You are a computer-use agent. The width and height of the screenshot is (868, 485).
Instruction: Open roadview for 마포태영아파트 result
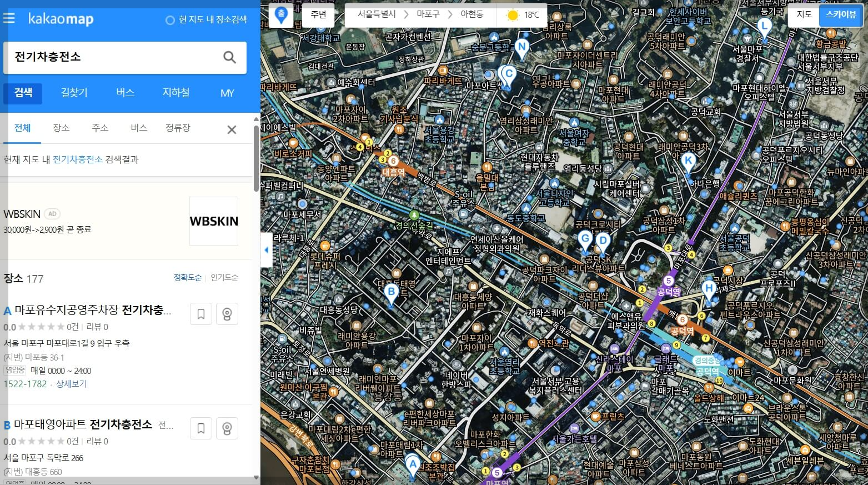227,428
